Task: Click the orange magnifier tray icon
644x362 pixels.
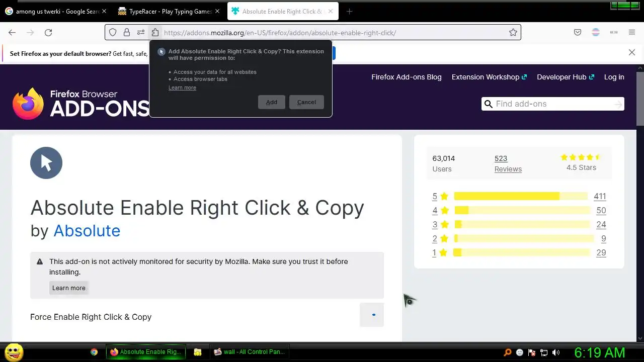Action: click(508, 352)
